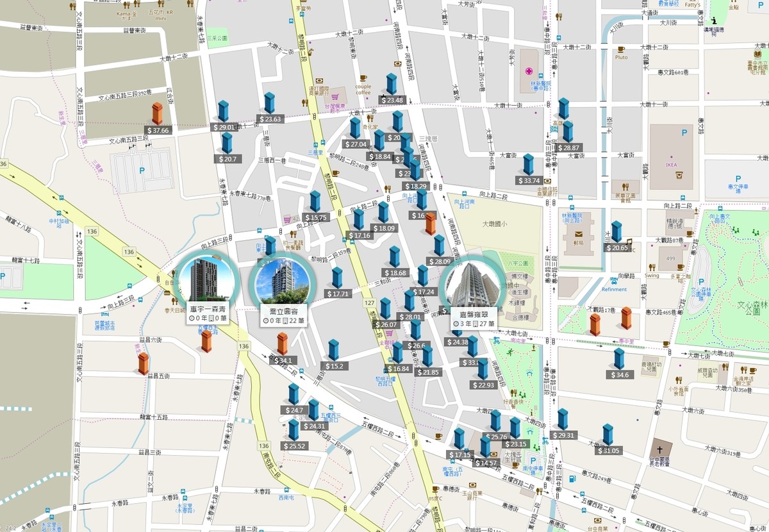The width and height of the screenshot is (769, 532).
Task: Select the building marker labeled $34.6
Action: [619, 359]
